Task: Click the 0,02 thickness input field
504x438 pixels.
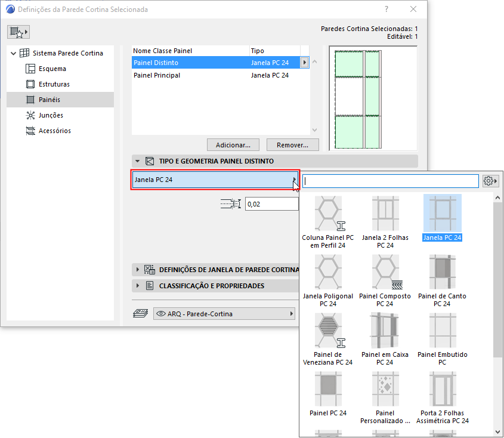Action: (271, 204)
